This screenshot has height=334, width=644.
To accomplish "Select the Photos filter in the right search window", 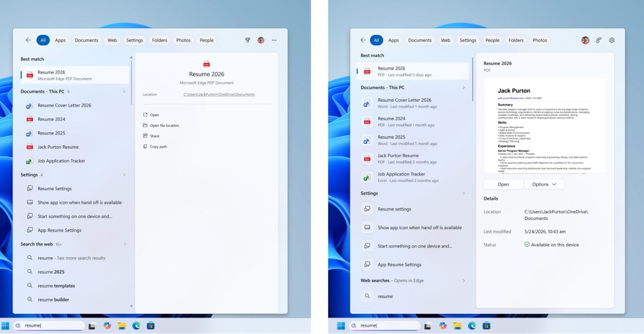I will 540,40.
